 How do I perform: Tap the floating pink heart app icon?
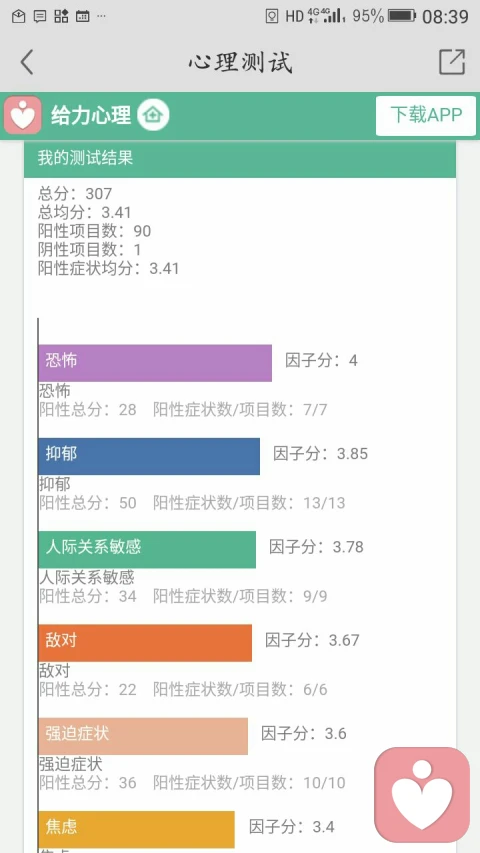[422, 794]
